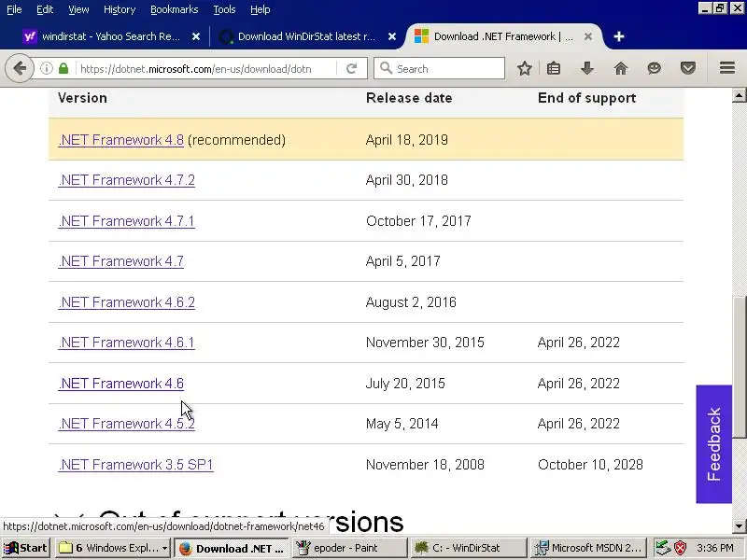747x560 pixels.
Task: Close the Download WinDirStat latest tab
Action: tap(392, 36)
